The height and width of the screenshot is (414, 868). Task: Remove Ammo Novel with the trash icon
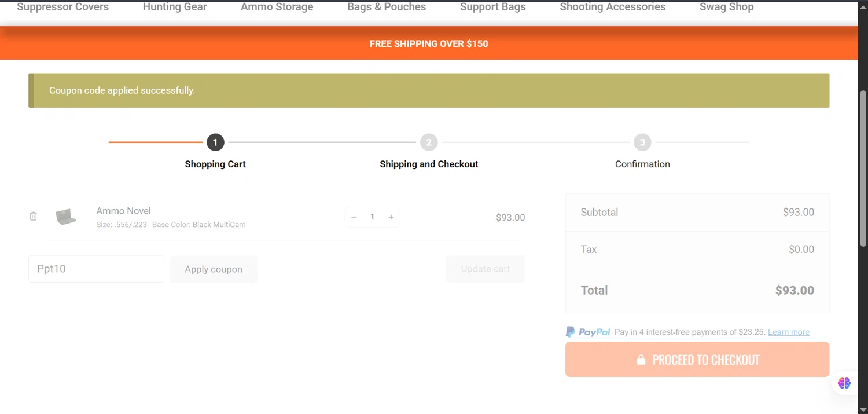point(34,216)
